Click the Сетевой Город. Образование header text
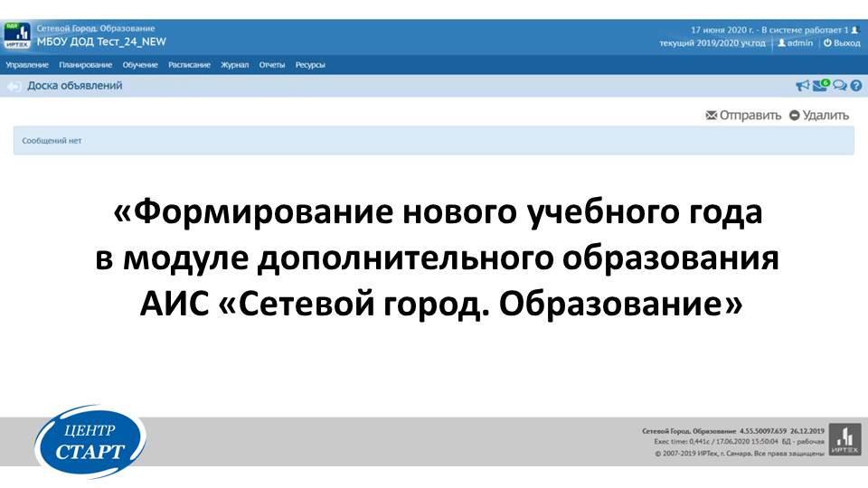868x488 pixels. pos(96,28)
